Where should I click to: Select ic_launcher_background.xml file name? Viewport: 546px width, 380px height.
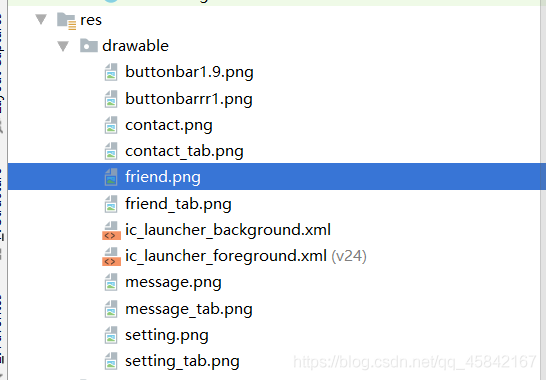click(x=228, y=230)
